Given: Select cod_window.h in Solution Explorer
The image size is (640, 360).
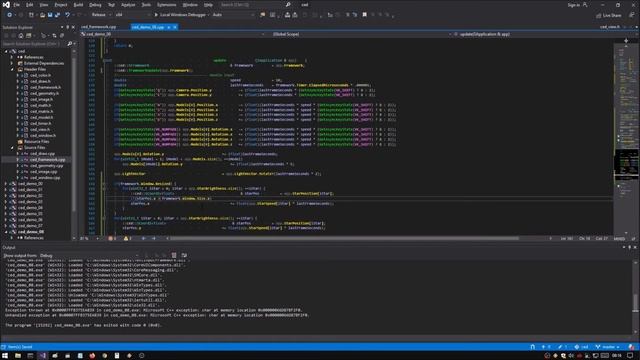Looking at the screenshot, I should (x=42, y=136).
